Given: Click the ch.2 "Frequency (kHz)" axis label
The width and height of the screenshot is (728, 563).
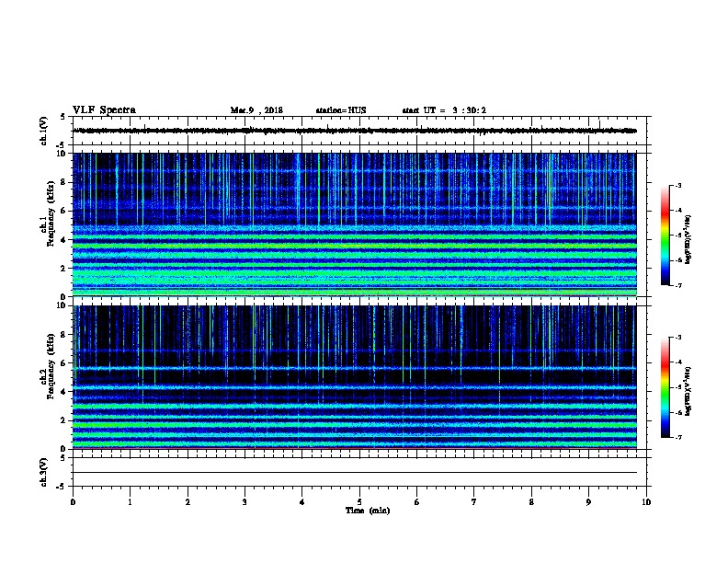Looking at the screenshot, I should coord(51,366).
